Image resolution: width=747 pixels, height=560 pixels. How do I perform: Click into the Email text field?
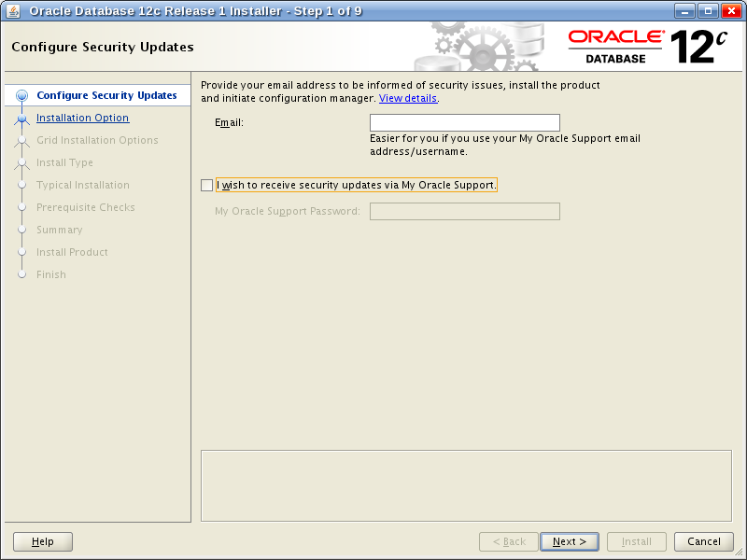tap(464, 123)
